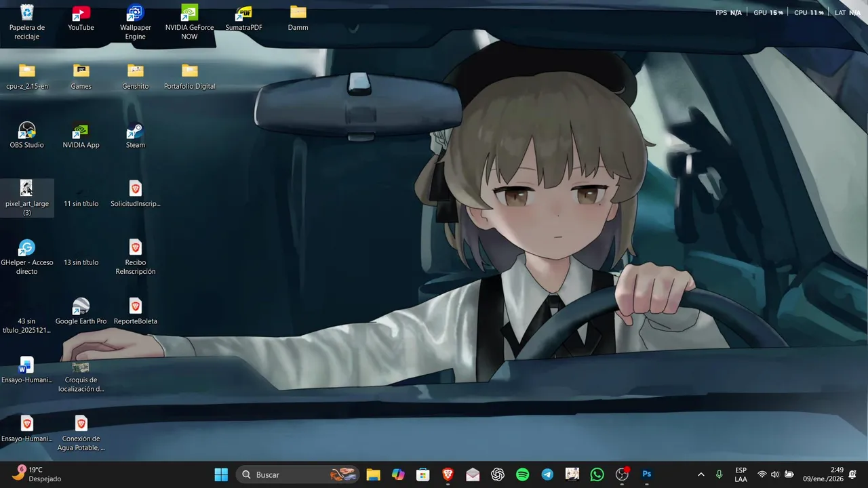868x488 pixels.
Task: Click the microphone indicator in system tray
Action: coord(719,474)
